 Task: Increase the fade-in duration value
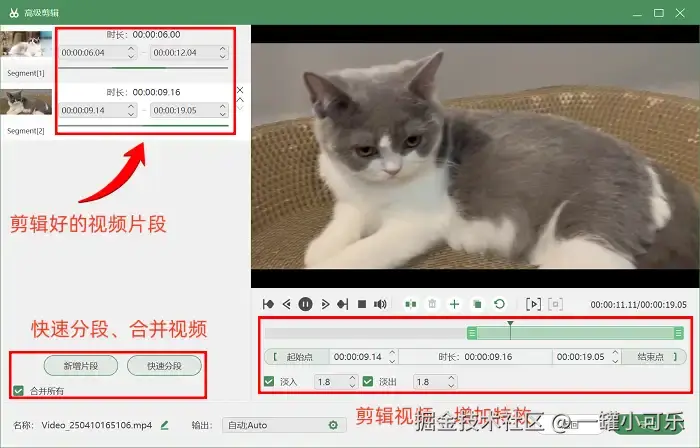[352, 378]
